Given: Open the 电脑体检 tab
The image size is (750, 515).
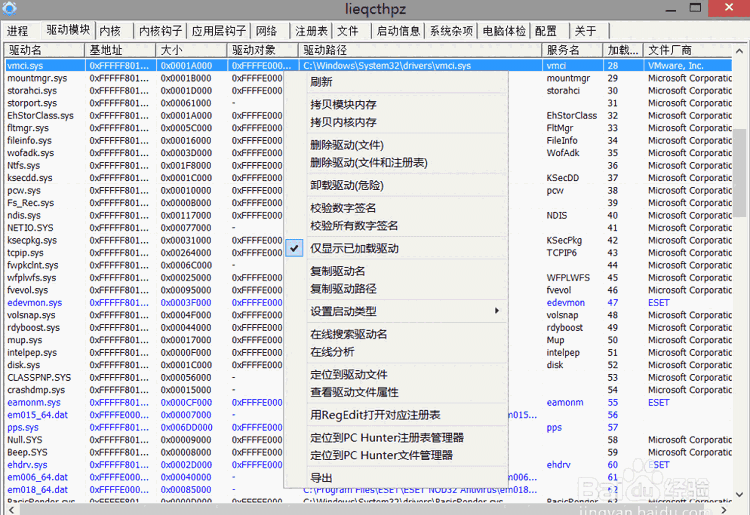Looking at the screenshot, I should point(504,31).
